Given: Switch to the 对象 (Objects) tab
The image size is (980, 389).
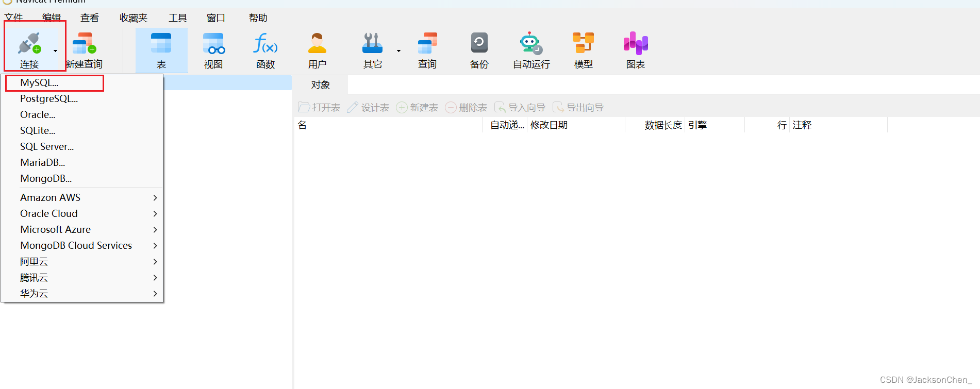Looking at the screenshot, I should [320, 85].
